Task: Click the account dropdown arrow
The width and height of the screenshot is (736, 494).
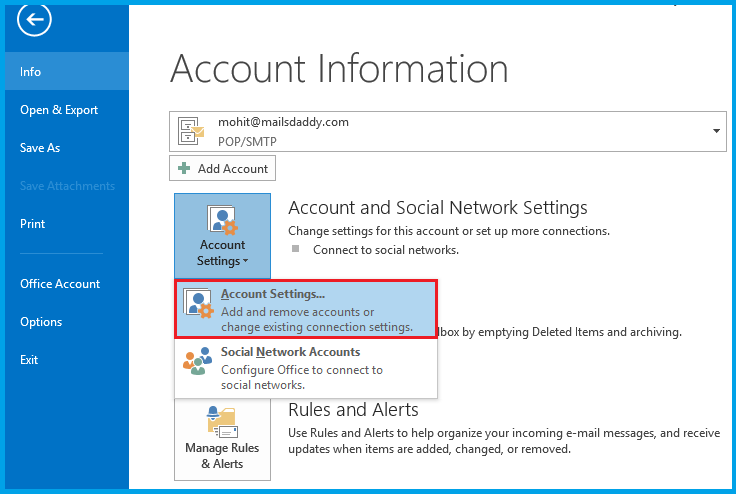Action: [716, 131]
